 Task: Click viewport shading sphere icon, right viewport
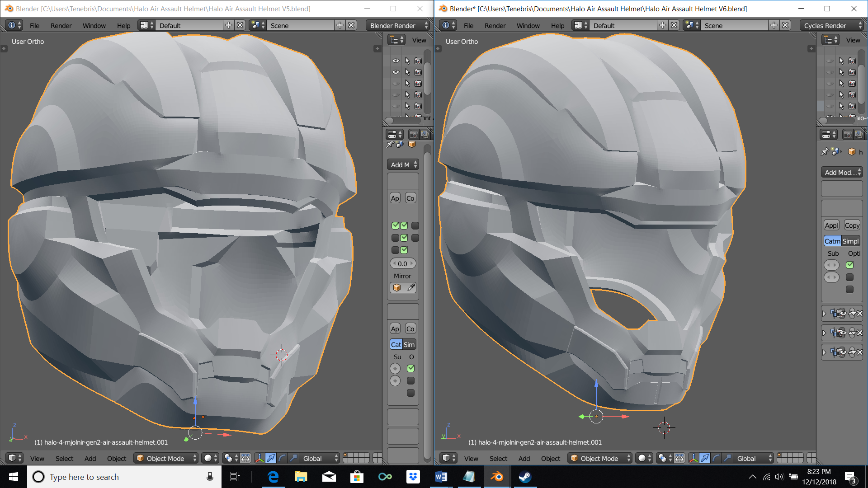pos(644,458)
